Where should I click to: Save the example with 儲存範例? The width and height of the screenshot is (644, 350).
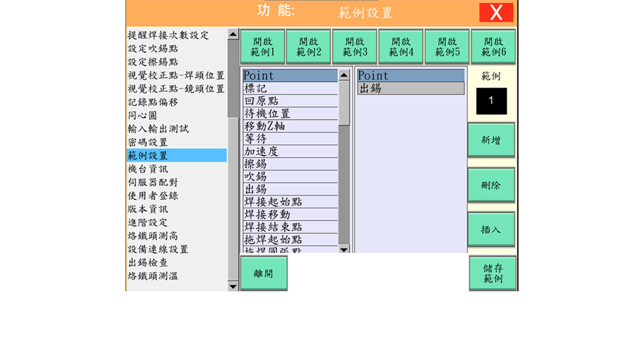[492, 273]
